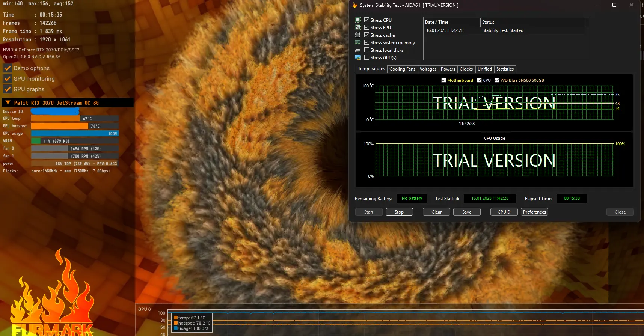
Task: Click the FurMark flame logo
Action: coord(52,293)
